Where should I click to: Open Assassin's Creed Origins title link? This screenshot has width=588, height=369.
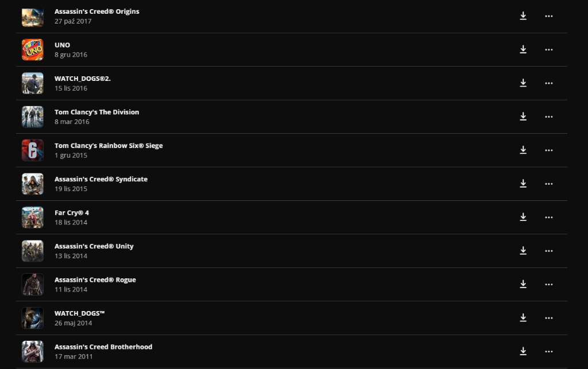tap(96, 11)
